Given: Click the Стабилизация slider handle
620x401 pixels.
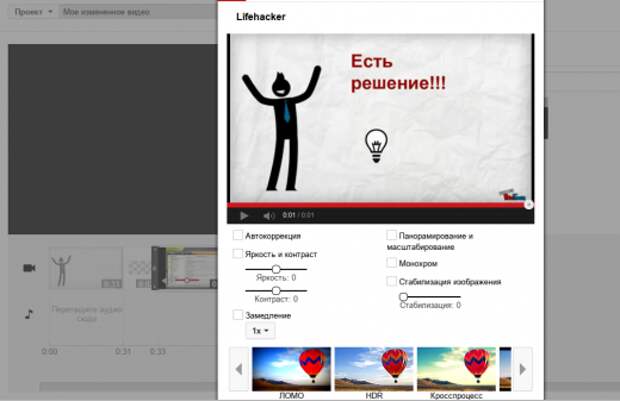Looking at the screenshot, I should (403, 296).
